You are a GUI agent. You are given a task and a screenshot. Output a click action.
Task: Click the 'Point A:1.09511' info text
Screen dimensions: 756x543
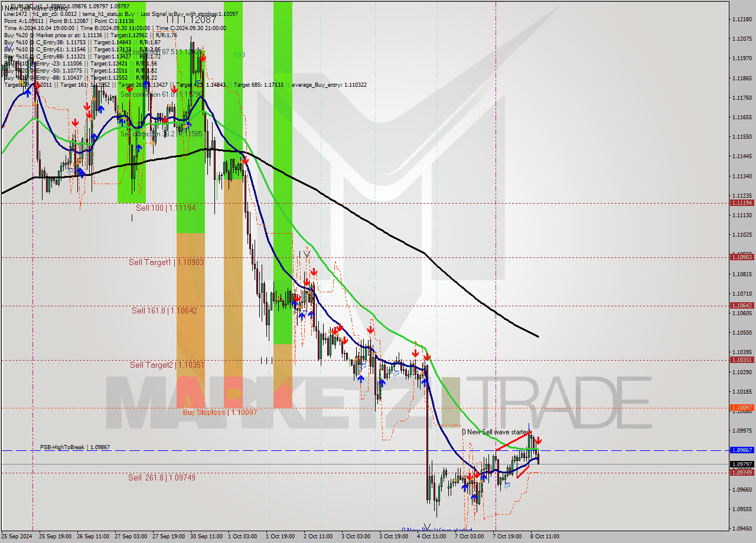[23, 21]
